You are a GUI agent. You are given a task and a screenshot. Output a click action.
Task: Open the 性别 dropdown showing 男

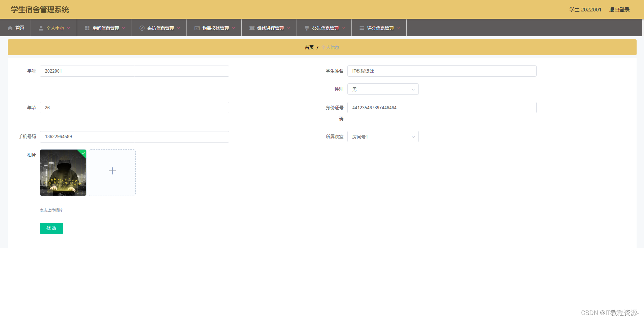click(x=383, y=89)
